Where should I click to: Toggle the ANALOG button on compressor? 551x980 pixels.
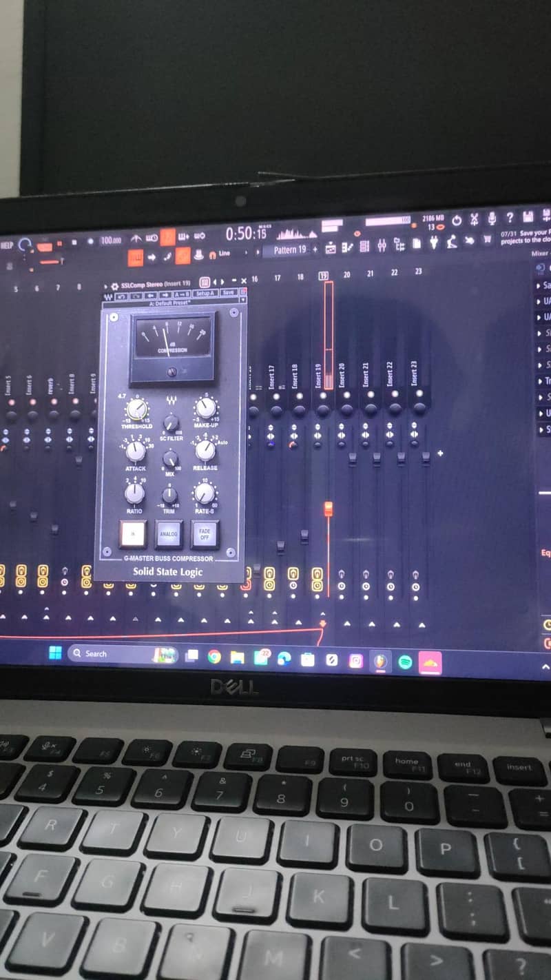pos(169,534)
